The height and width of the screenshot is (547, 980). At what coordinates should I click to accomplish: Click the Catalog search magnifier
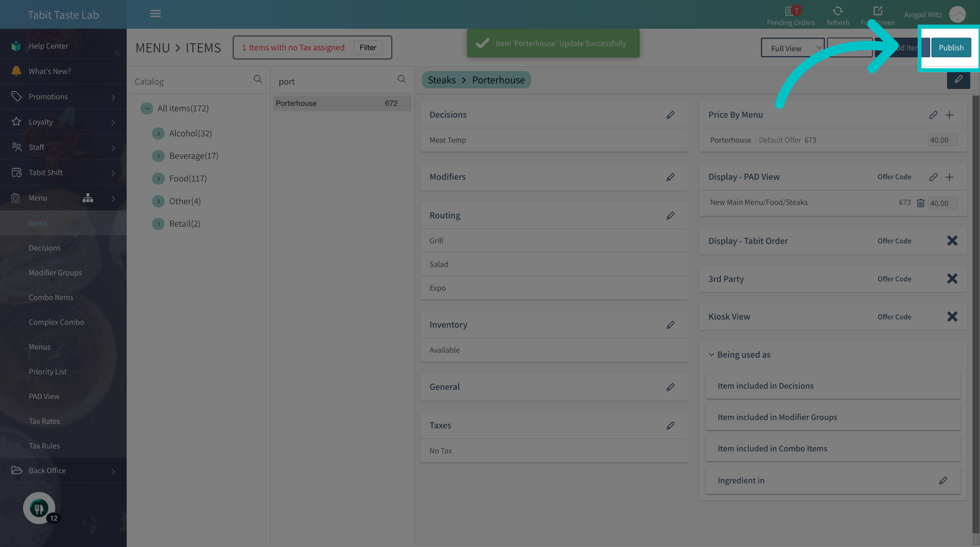(258, 79)
